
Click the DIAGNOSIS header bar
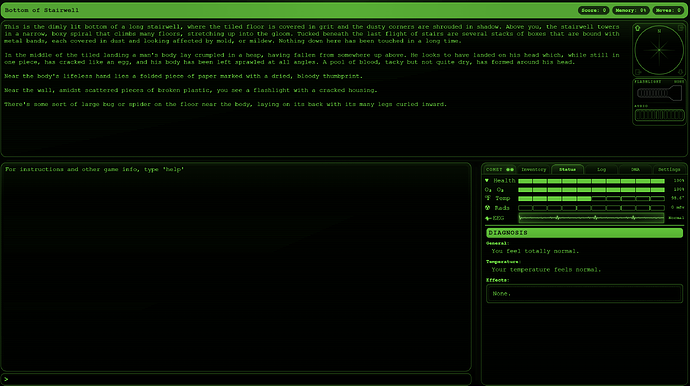point(584,233)
